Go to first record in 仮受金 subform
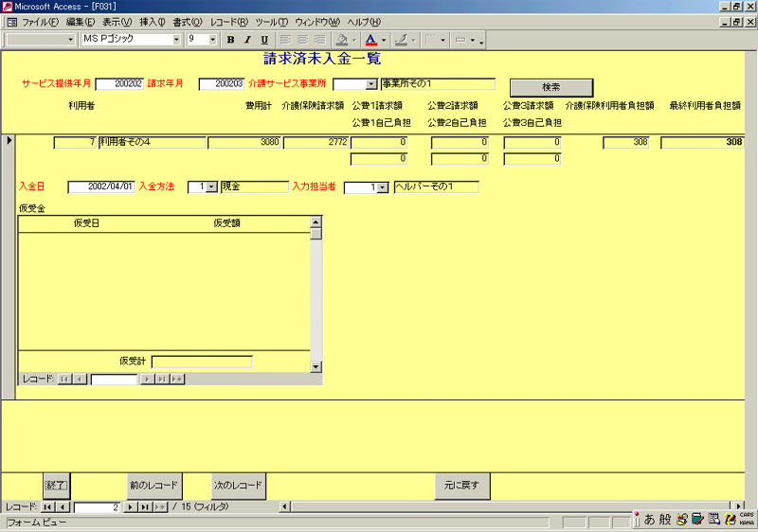The height and width of the screenshot is (532, 758). [x=64, y=380]
